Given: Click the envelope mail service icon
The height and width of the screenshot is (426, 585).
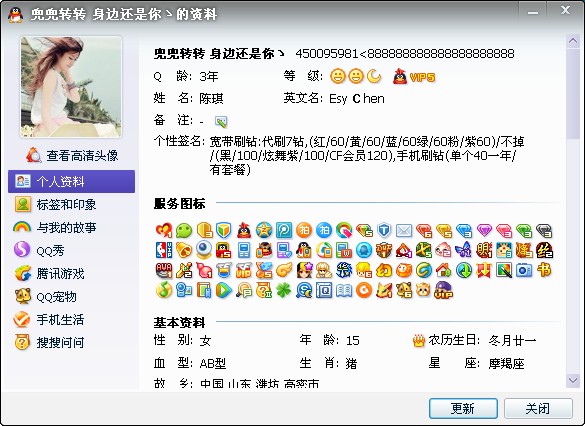Looking at the screenshot, I should (x=404, y=231).
